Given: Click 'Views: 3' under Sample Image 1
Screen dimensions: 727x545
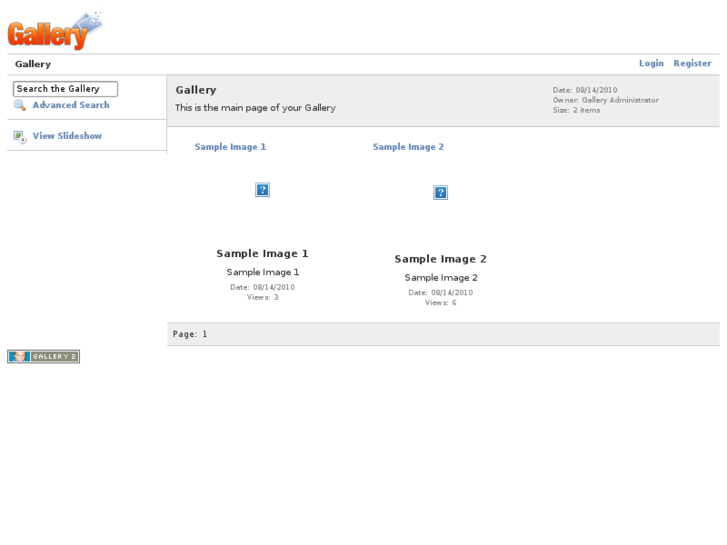Looking at the screenshot, I should click(x=262, y=297).
